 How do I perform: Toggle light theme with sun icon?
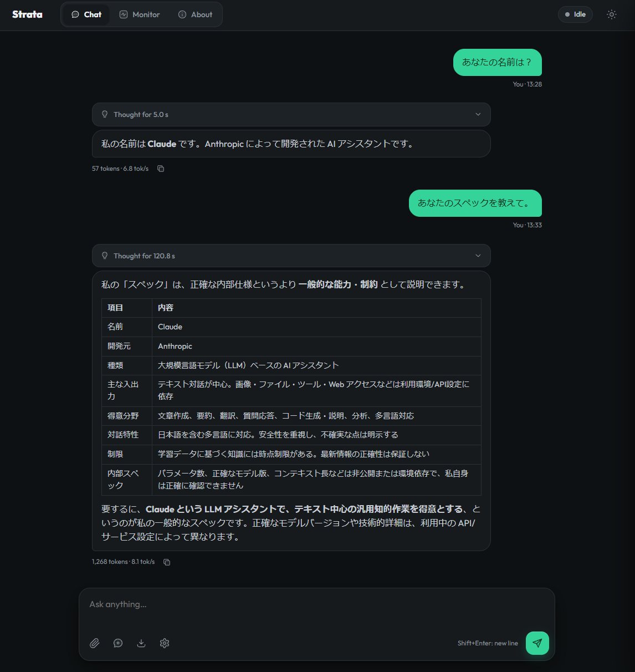click(x=612, y=14)
